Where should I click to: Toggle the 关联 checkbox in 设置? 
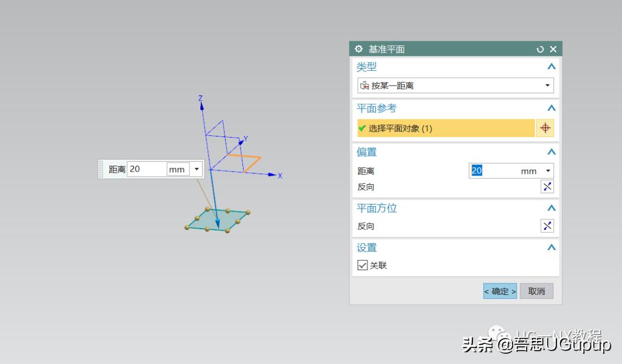point(362,265)
